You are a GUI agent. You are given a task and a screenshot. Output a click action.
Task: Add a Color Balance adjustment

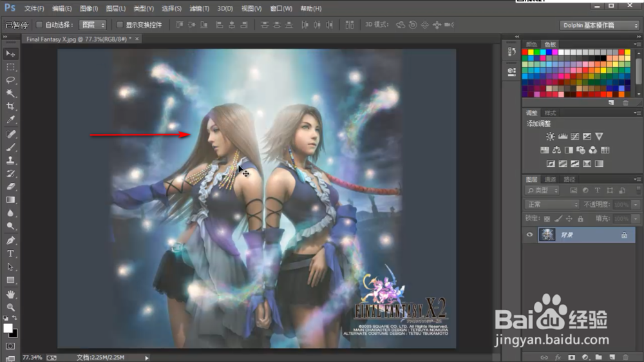click(556, 150)
